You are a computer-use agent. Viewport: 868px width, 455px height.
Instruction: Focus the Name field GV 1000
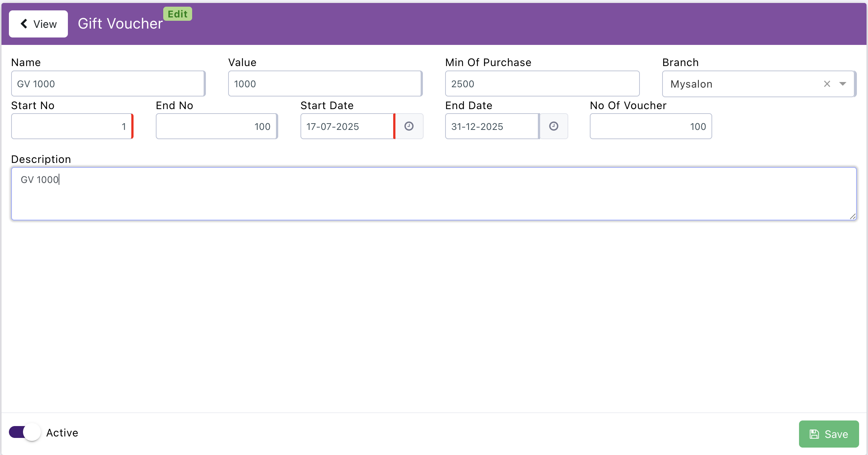[x=108, y=84]
